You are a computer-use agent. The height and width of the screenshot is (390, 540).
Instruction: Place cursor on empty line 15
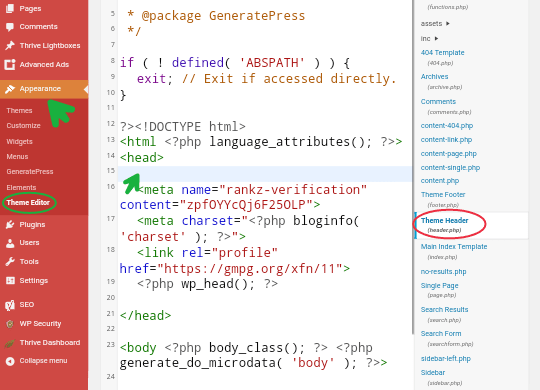tap(264, 174)
